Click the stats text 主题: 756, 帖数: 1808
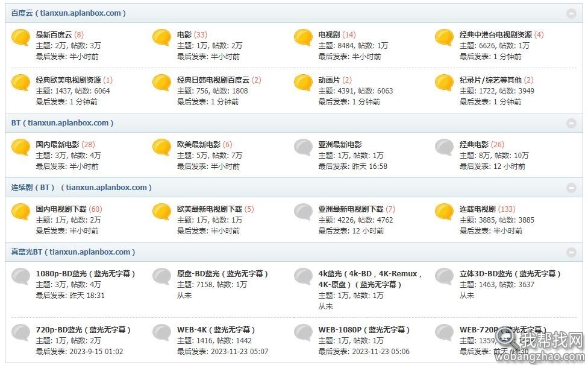Viewport: 588px width, 368px height. click(x=213, y=91)
